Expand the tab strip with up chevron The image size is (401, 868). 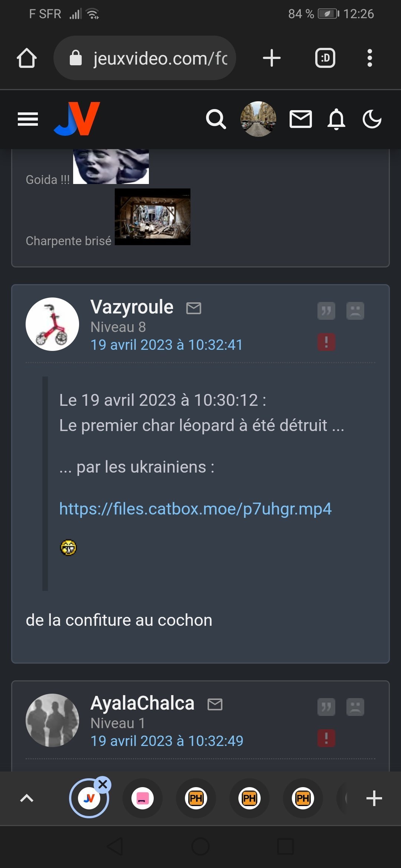(x=26, y=798)
